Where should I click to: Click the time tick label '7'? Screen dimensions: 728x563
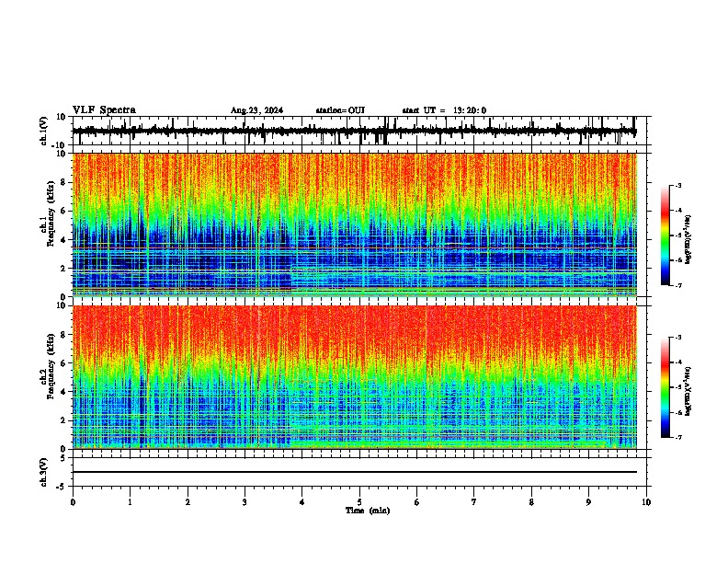[x=474, y=502]
